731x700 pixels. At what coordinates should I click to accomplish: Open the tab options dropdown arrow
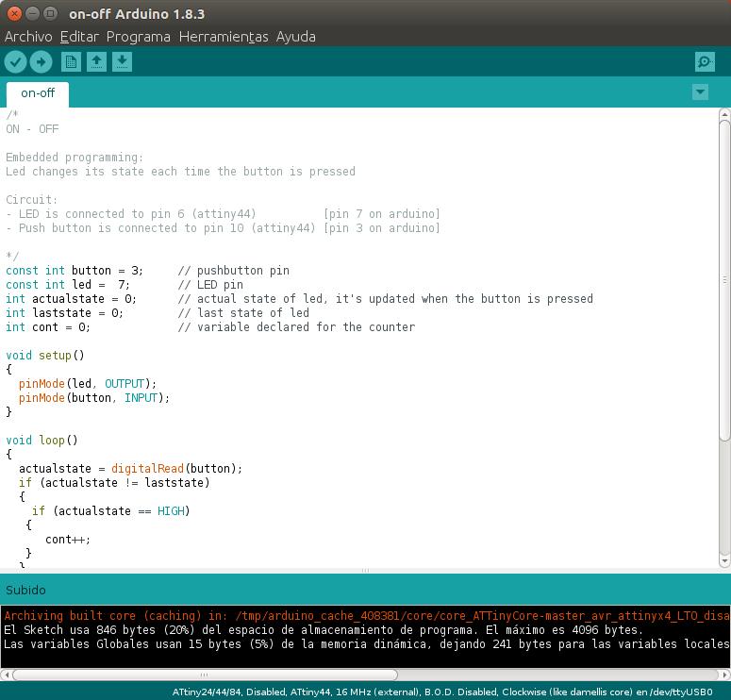tap(700, 92)
